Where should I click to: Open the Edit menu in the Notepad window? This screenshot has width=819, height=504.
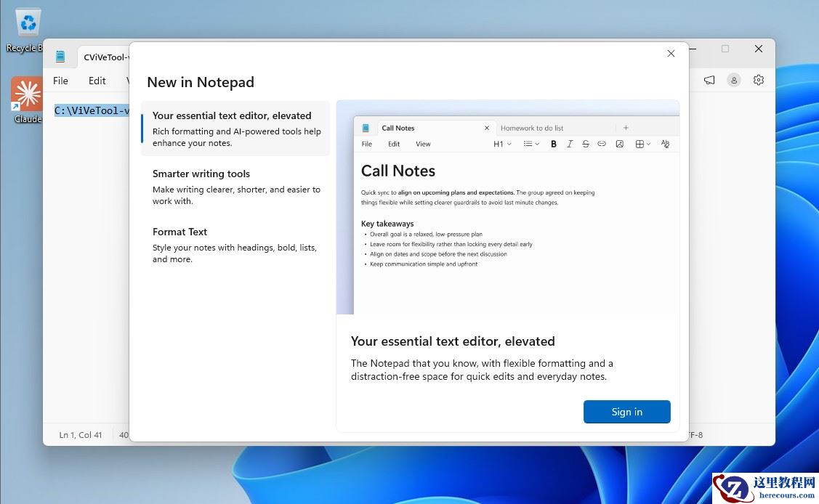pos(97,81)
